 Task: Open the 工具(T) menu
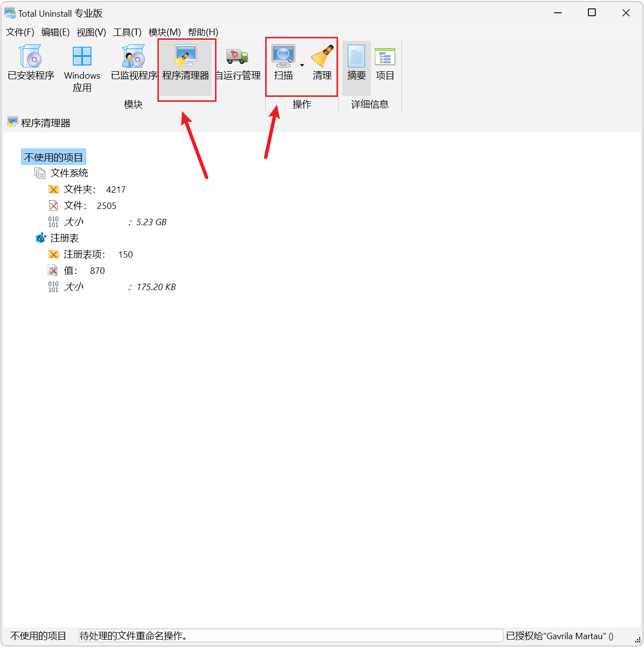pos(127,32)
